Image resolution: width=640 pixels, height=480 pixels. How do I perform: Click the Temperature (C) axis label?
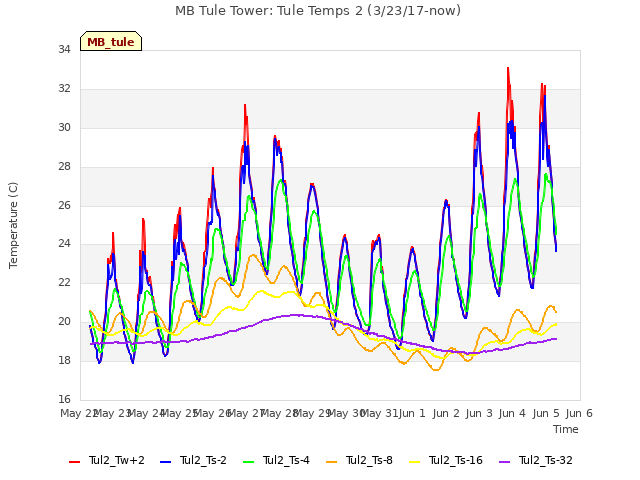point(13,225)
